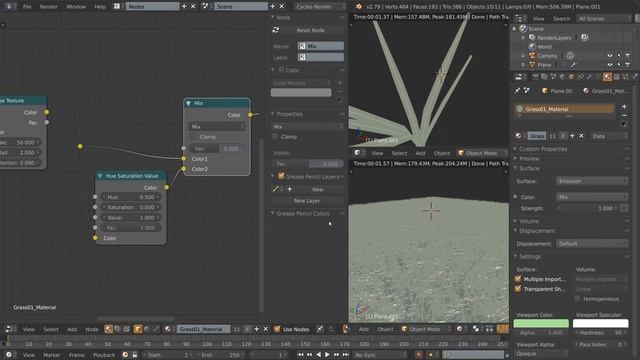Select compositing nodes tree type icon
This screenshot has width=640, height=360.
click(x=118, y=329)
